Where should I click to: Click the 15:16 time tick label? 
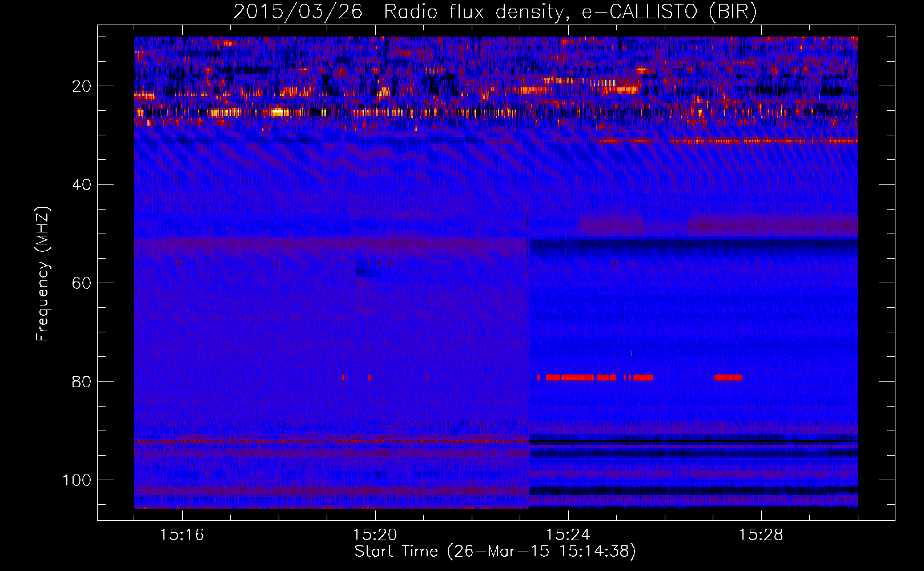coord(182,535)
